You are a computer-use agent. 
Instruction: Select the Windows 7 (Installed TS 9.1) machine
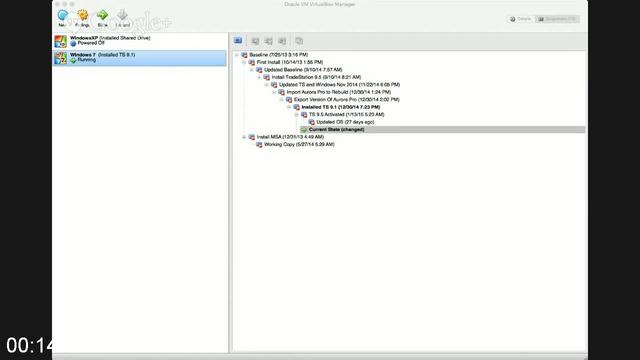[x=140, y=58]
